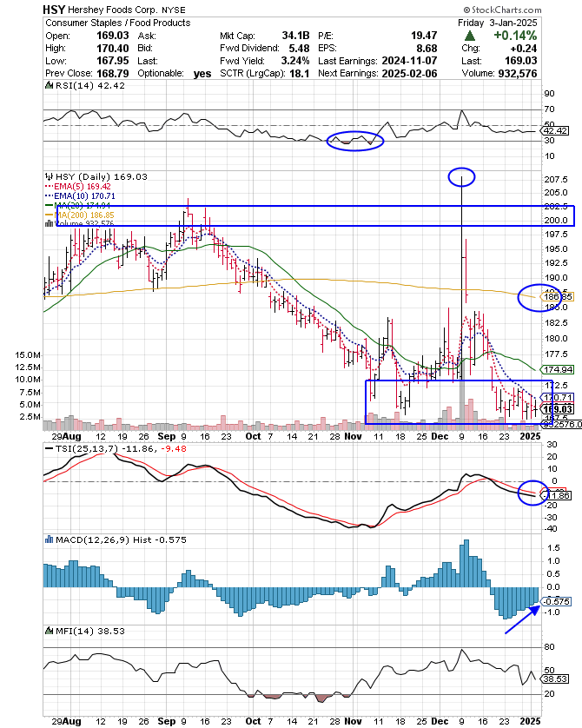
Task: Click the RSI indicator icon beside RSI(14)
Action: coord(50,85)
